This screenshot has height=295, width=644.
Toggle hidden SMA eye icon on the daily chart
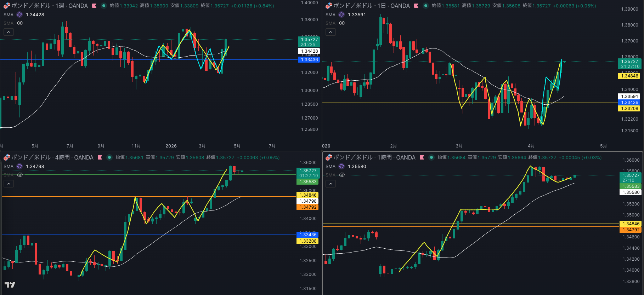342,23
